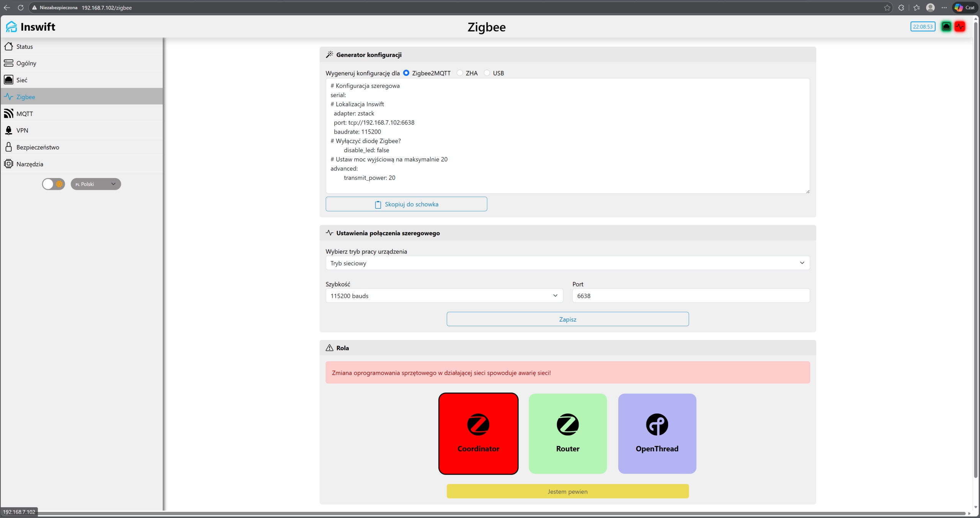Select the Coordinator role tile
Viewport: 980px width, 518px height.
[478, 433]
